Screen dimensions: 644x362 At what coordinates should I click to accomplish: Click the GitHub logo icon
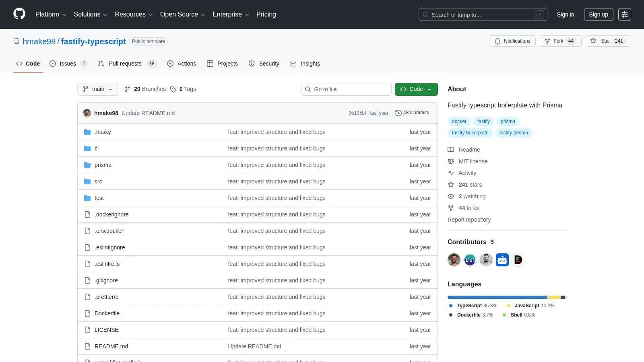click(19, 14)
